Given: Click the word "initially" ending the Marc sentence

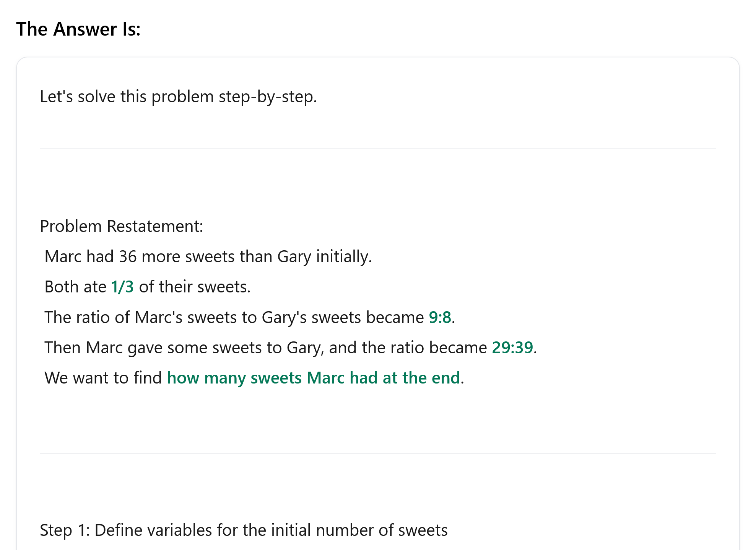Looking at the screenshot, I should [x=343, y=256].
